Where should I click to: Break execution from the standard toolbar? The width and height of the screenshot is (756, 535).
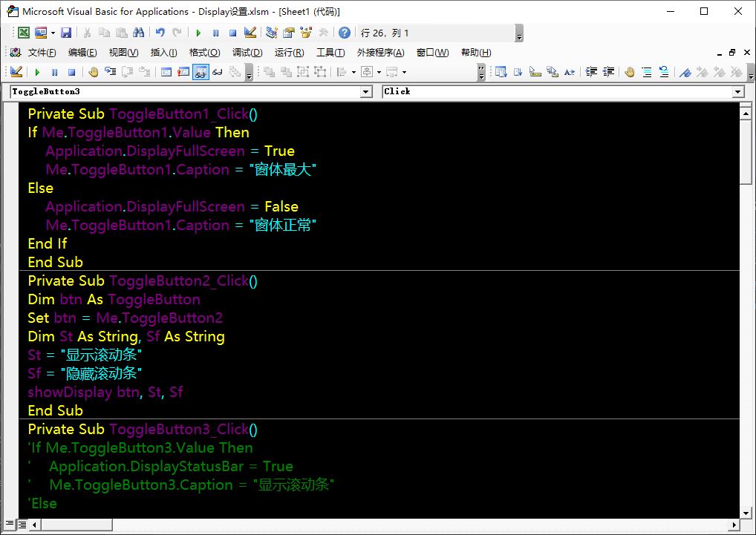pyautogui.click(x=215, y=33)
